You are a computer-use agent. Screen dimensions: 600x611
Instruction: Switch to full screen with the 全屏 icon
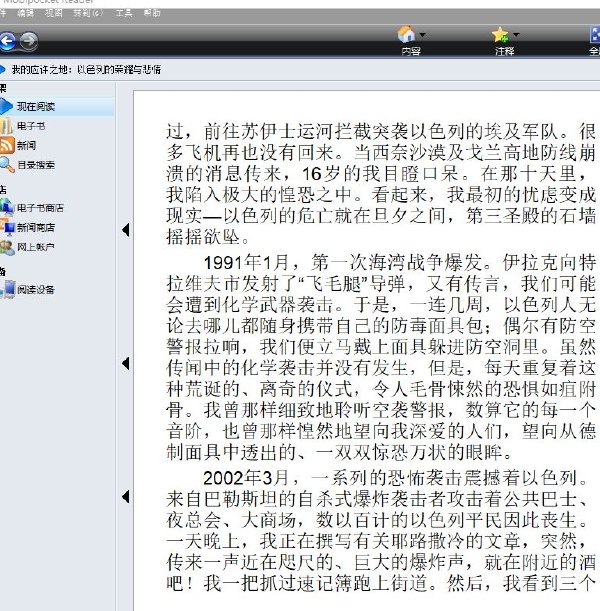click(595, 34)
